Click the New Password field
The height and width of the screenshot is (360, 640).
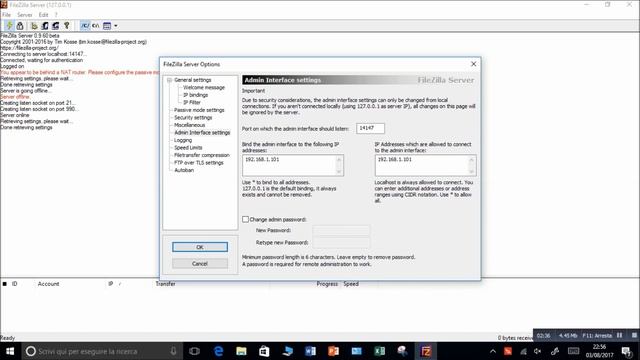tap(341, 231)
